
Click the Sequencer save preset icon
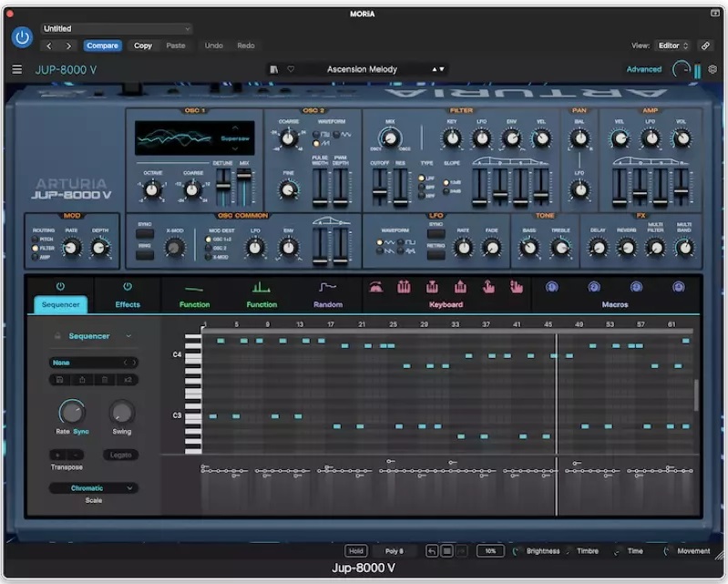click(x=60, y=379)
